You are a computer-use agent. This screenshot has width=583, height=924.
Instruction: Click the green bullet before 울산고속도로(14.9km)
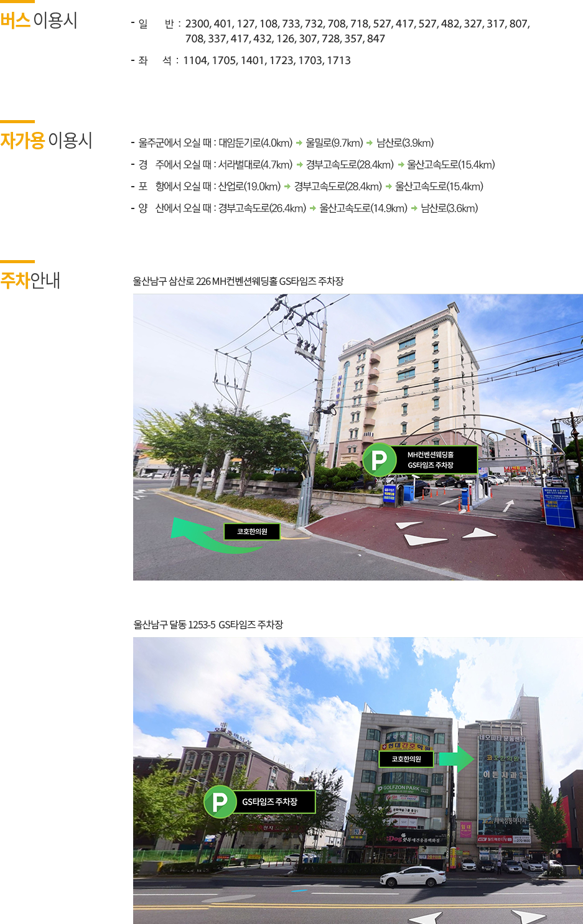(x=313, y=208)
